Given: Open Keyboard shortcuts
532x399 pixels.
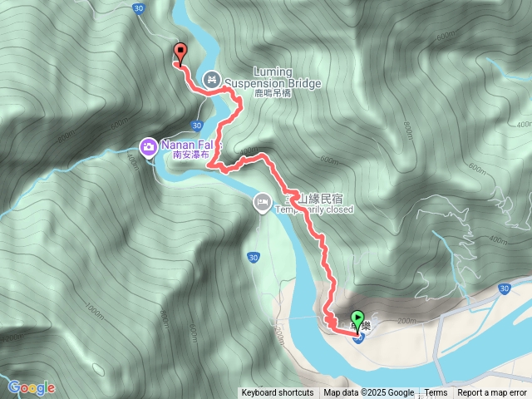Looking at the screenshot, I should (278, 393).
